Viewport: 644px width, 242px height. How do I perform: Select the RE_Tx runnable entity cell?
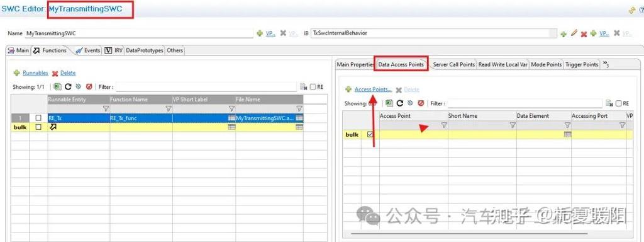coord(79,118)
